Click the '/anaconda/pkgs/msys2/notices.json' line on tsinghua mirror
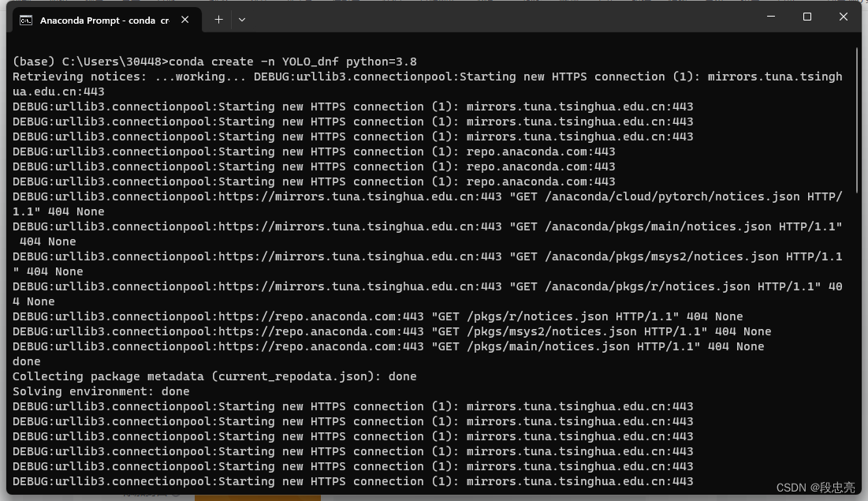Screen dimensions: 868x501 (427, 264)
